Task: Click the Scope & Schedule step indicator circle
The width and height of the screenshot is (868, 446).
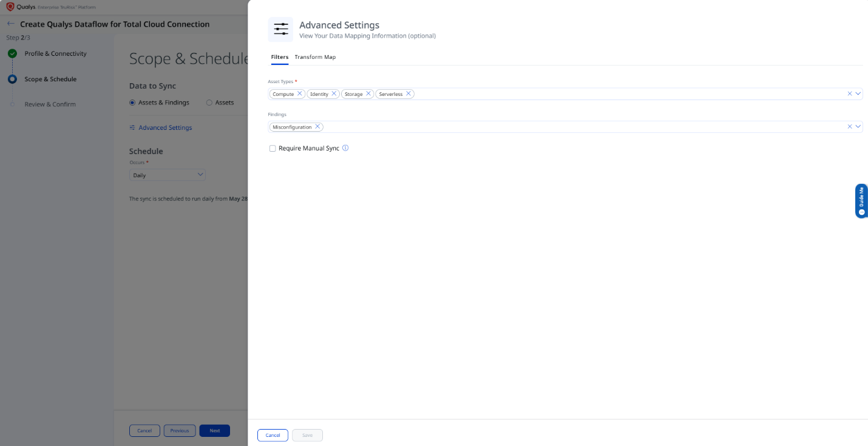Action: pyautogui.click(x=12, y=79)
